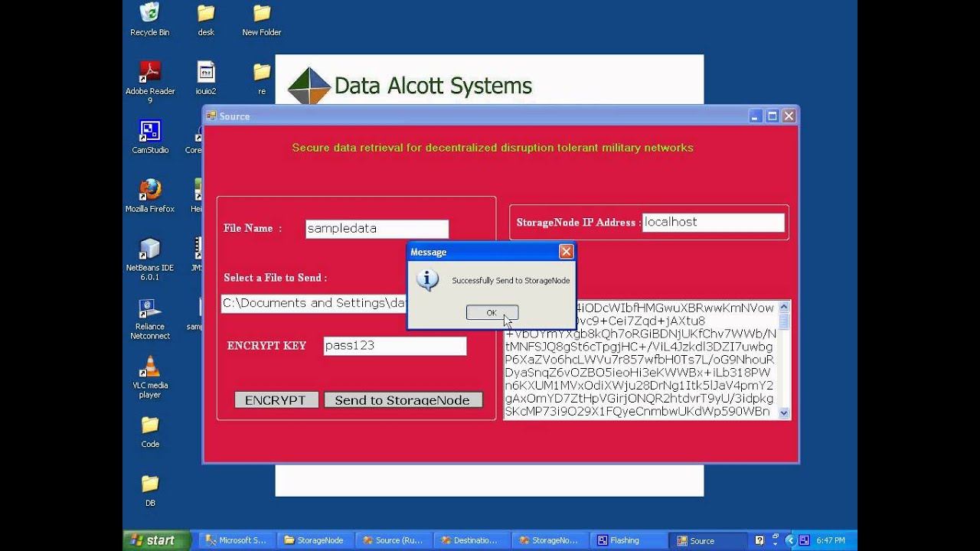The height and width of the screenshot is (551, 980).
Task: Click OK in the Message dialog
Action: (492, 312)
